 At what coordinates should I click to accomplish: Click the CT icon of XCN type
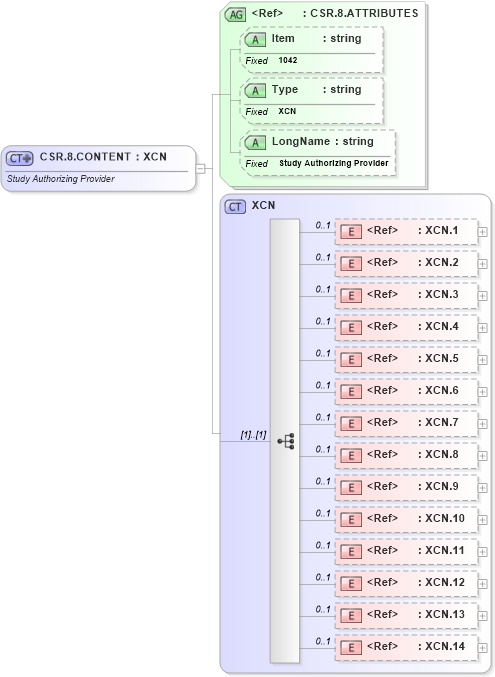point(235,207)
